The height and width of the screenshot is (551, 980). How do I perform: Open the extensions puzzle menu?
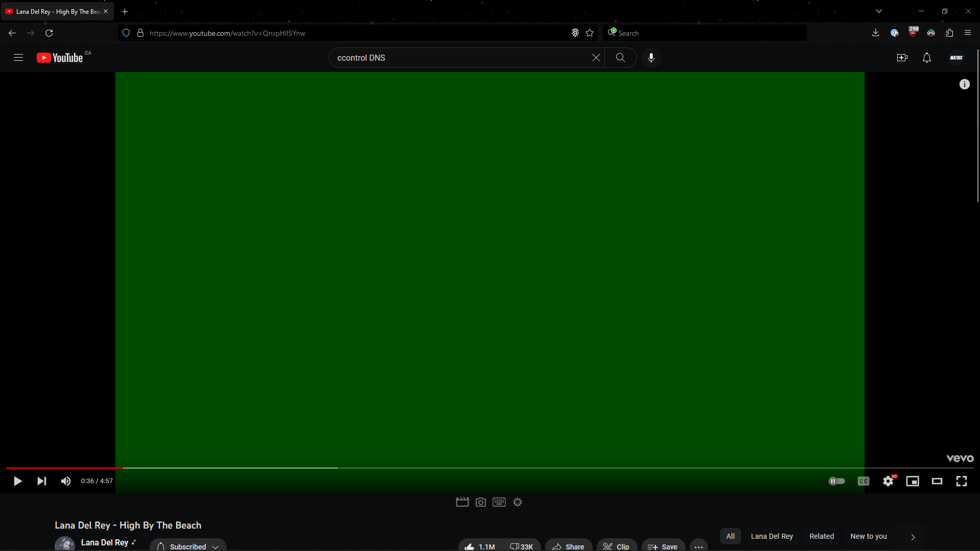[x=949, y=33]
